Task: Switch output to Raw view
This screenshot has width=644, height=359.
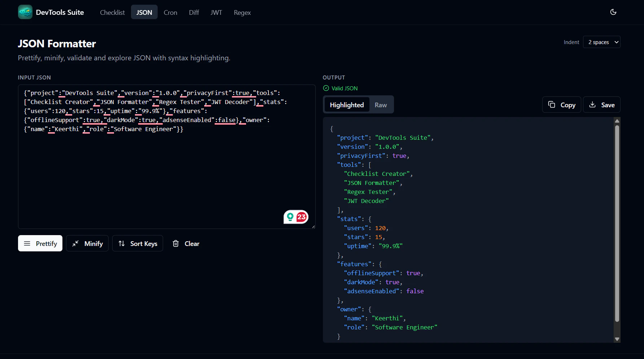Action: (x=381, y=105)
